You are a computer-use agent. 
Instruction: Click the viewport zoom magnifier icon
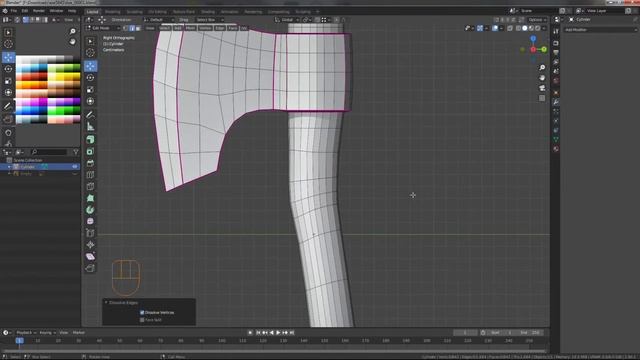point(542,67)
